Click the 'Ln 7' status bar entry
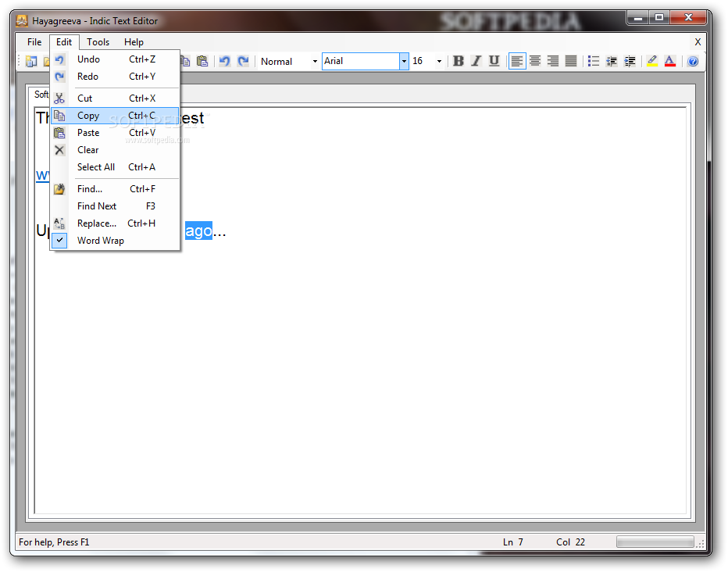 coord(513,542)
